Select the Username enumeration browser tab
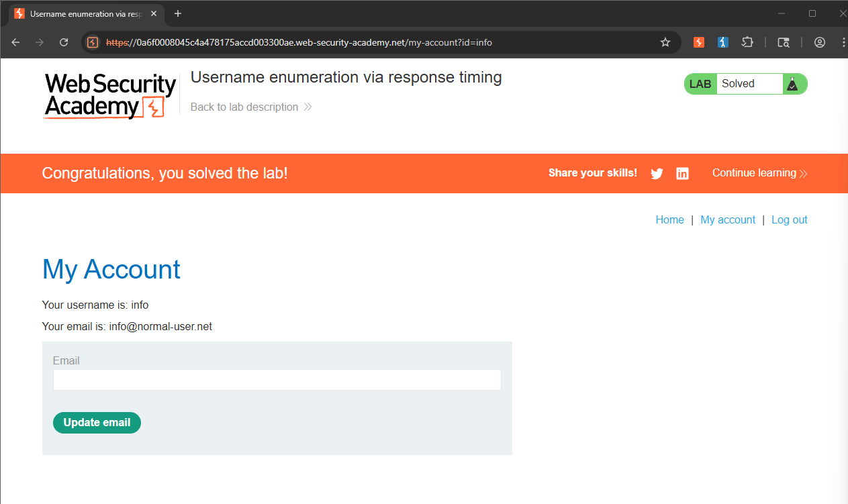The width and height of the screenshot is (848, 504). pos(86,13)
